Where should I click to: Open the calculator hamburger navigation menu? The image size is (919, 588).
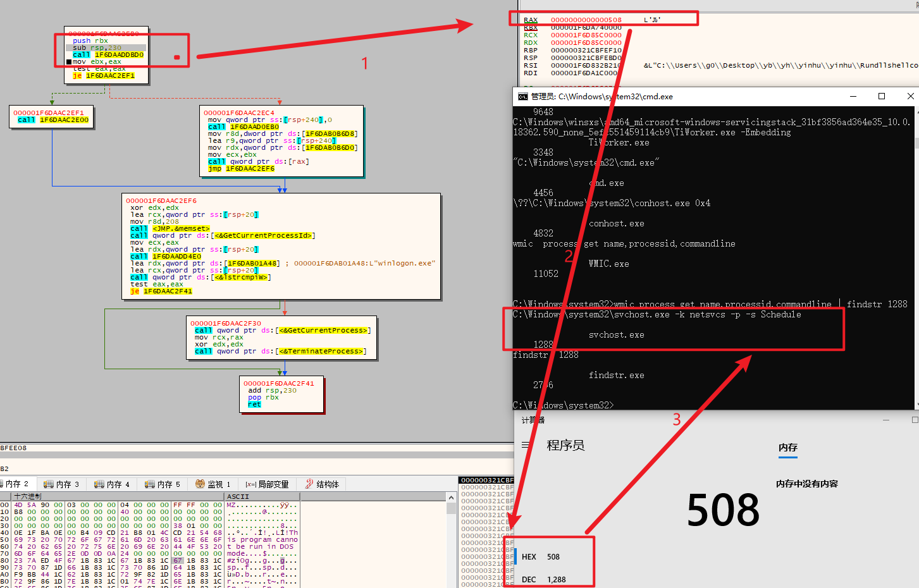pos(526,445)
